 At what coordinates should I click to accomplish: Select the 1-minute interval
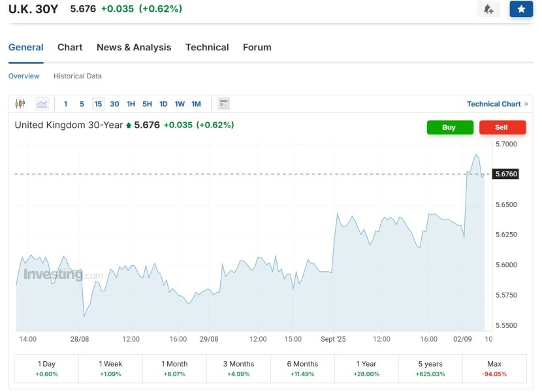click(x=65, y=104)
